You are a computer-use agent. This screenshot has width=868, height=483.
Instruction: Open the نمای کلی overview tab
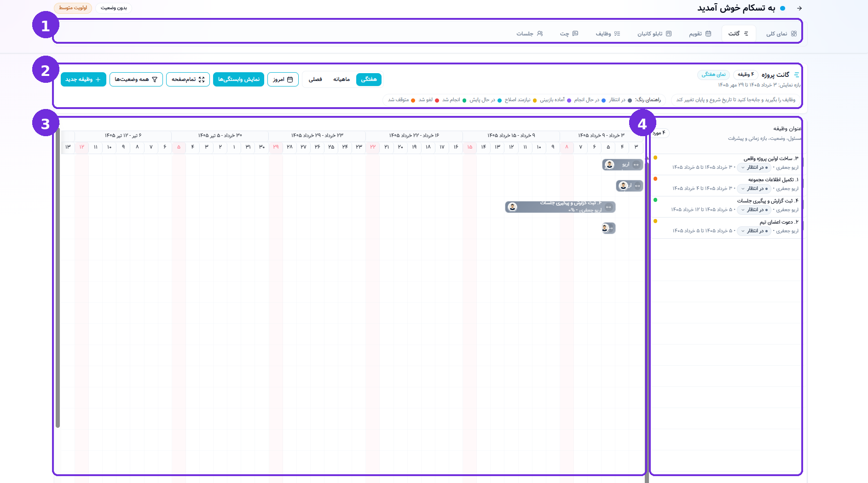click(x=781, y=34)
